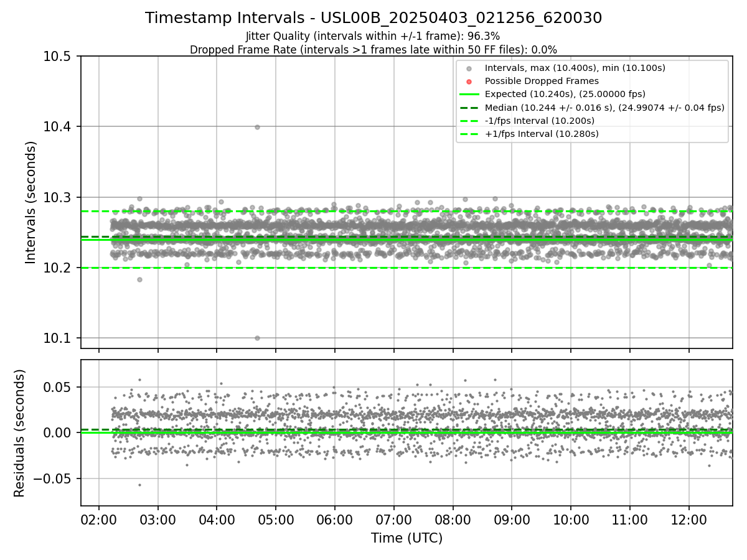The height and width of the screenshot is (560, 747).
Task: Click the 'Possible Dropped Frames' legend entry
Action: pos(542,81)
